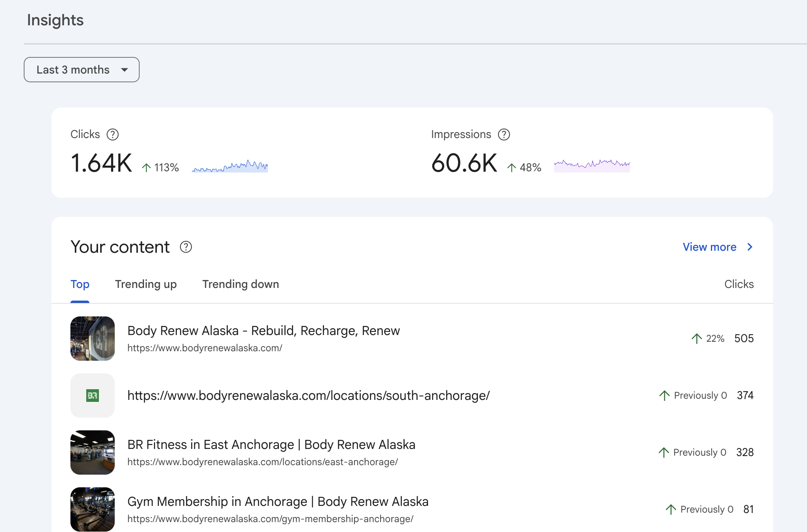Click the locations/east-anchorage URL text
Viewport: 807px width, 532px height.
pyautogui.click(x=263, y=462)
